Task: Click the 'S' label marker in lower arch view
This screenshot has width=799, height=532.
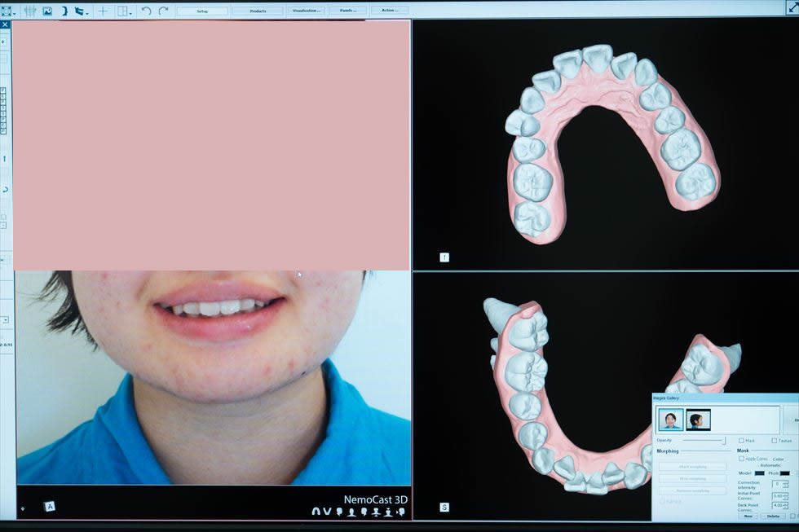Action: pyautogui.click(x=444, y=507)
